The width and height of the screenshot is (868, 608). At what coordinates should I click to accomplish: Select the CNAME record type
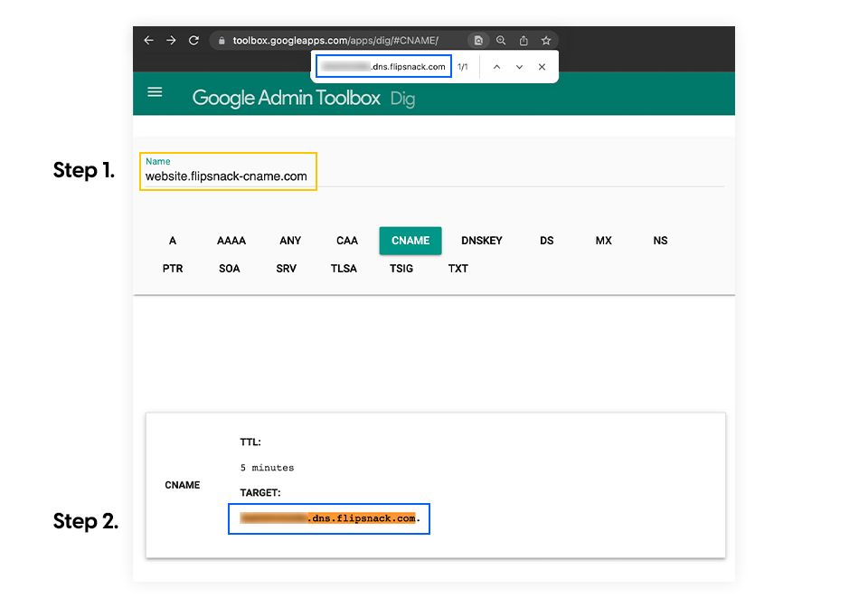click(410, 241)
